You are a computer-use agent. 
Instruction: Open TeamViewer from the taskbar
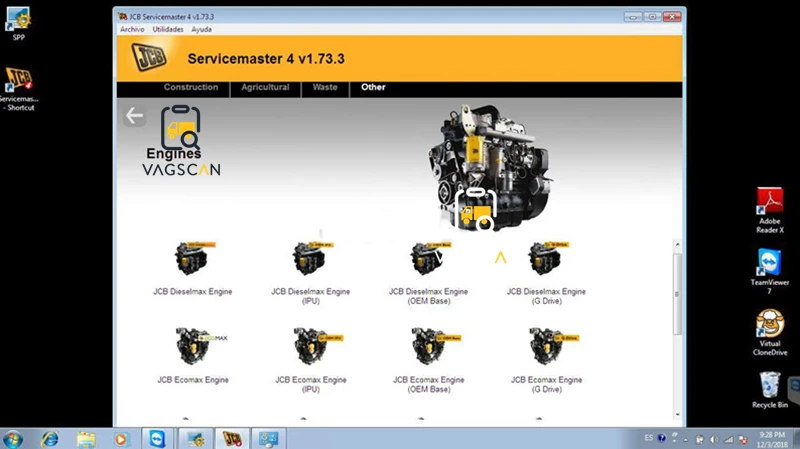(157, 439)
